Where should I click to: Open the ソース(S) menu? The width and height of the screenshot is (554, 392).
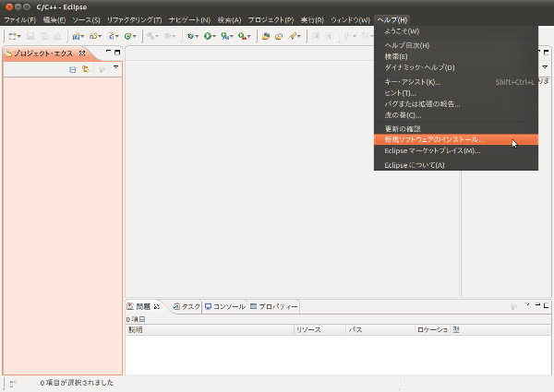[x=86, y=19]
